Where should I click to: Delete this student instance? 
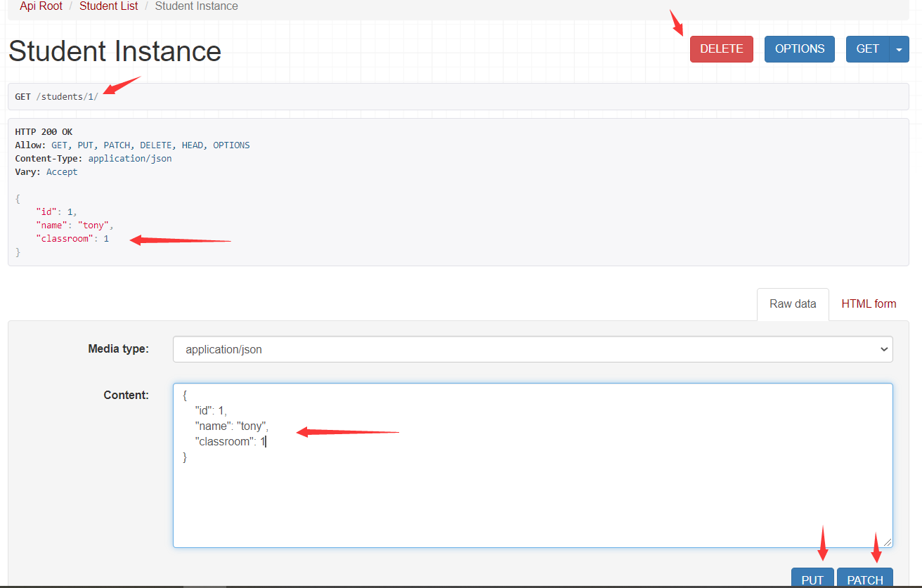pos(721,48)
